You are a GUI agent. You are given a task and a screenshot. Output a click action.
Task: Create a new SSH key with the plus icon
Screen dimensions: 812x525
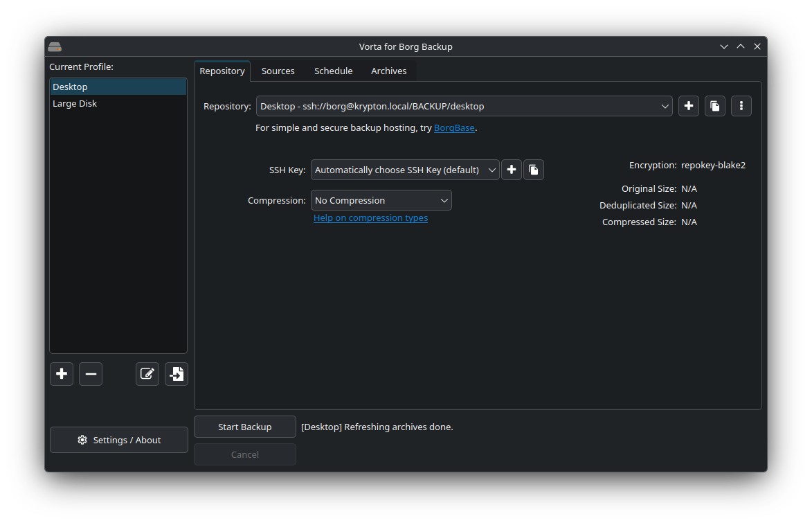[x=512, y=169]
